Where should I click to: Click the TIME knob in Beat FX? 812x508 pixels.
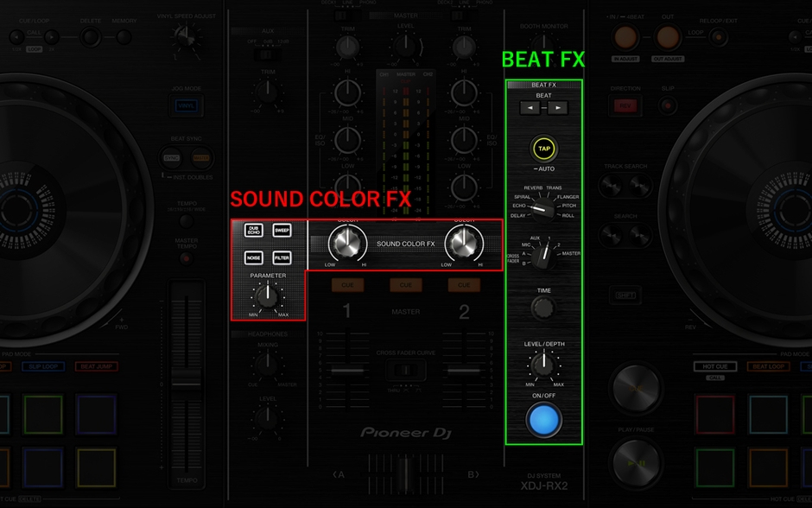coord(543,308)
